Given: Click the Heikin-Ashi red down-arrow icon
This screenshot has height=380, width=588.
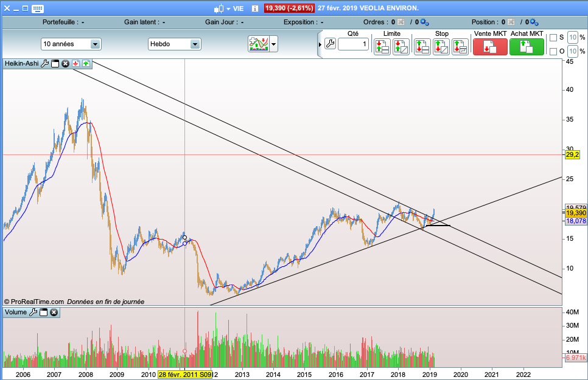Looking at the screenshot, I should 75,64.
